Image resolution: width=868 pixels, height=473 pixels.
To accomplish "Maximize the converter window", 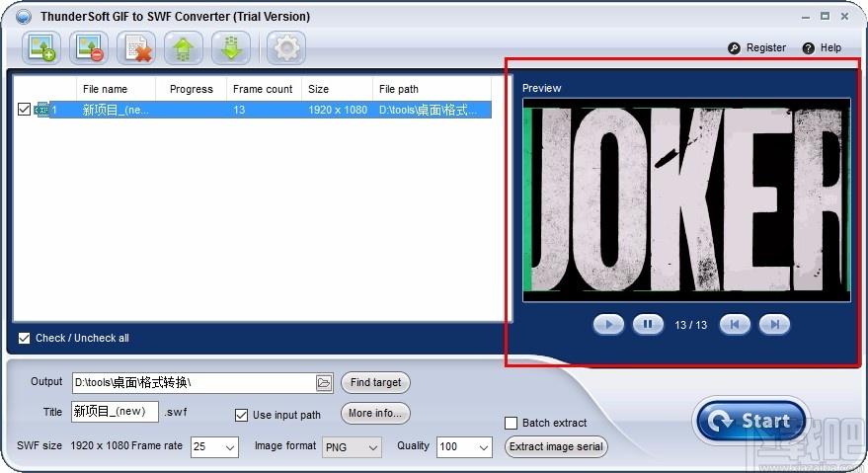I will [x=825, y=17].
